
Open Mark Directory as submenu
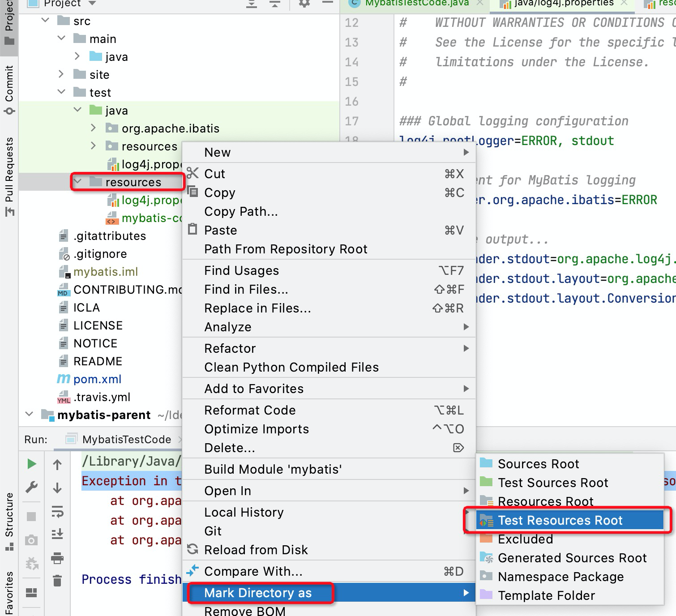pyautogui.click(x=329, y=593)
